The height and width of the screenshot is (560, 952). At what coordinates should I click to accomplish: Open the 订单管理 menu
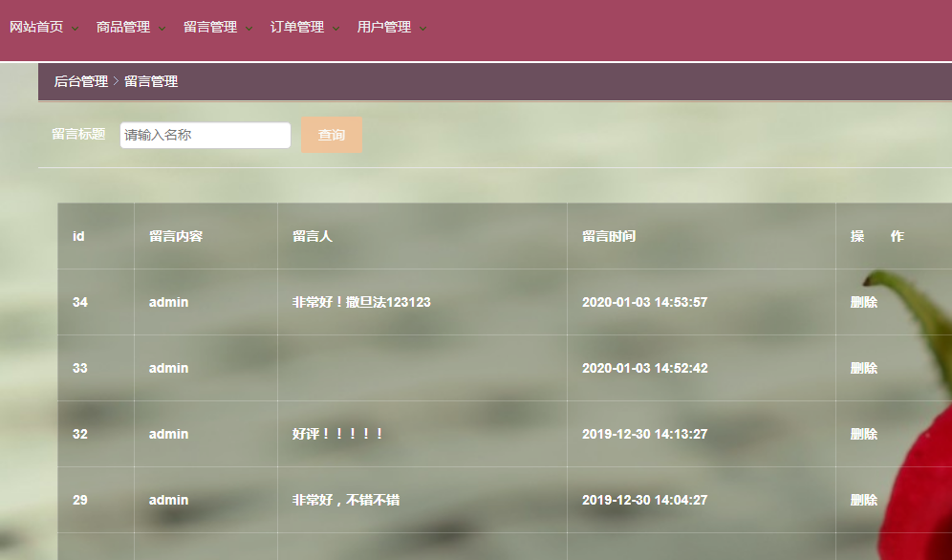click(297, 28)
